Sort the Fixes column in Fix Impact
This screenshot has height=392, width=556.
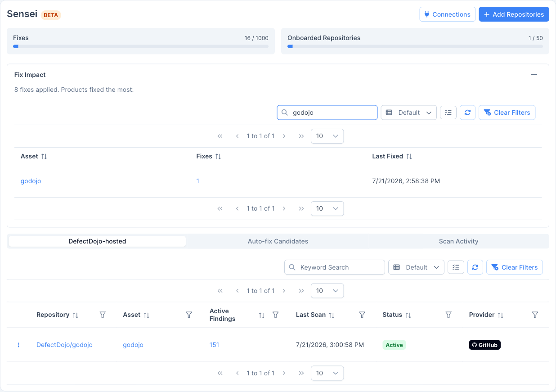pos(218,156)
